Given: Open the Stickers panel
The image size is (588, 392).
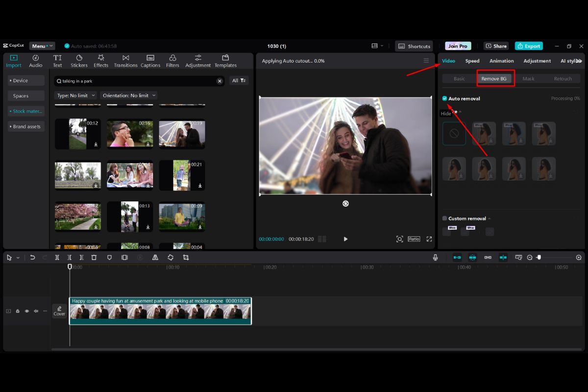Looking at the screenshot, I should [79, 61].
